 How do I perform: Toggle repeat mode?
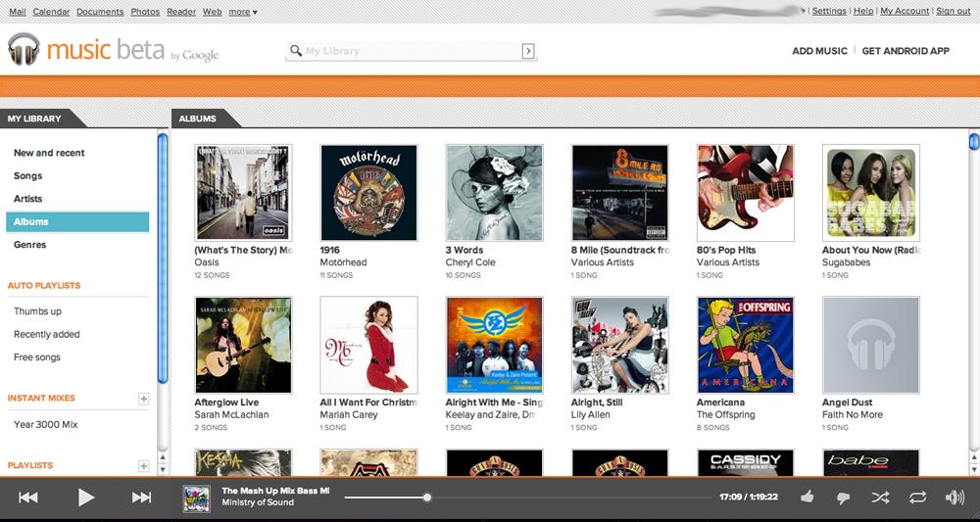917,497
